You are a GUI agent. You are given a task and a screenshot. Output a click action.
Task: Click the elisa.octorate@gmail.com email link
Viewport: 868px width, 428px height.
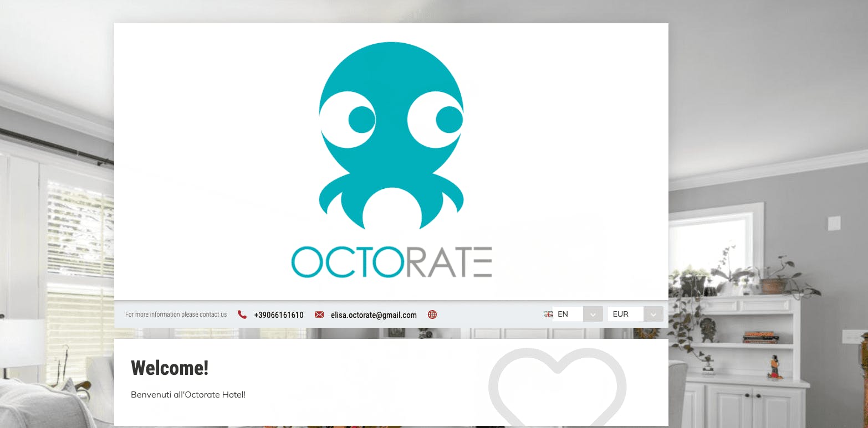tap(374, 315)
